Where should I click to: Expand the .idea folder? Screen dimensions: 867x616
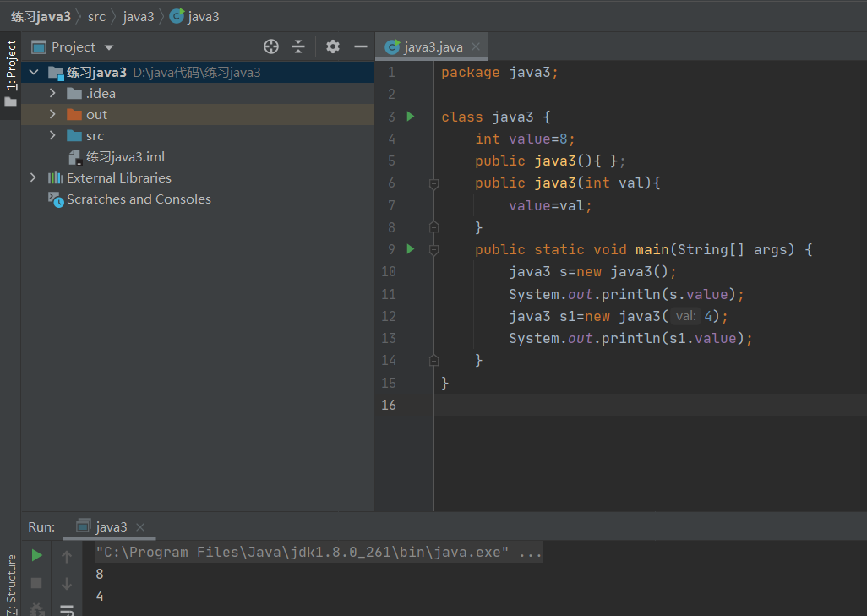pos(52,93)
